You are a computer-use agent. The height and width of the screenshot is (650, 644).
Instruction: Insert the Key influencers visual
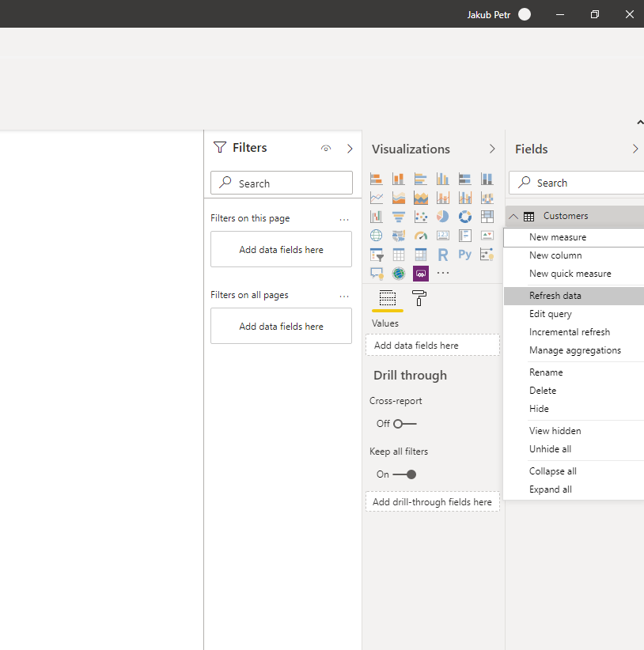pyautogui.click(x=487, y=255)
